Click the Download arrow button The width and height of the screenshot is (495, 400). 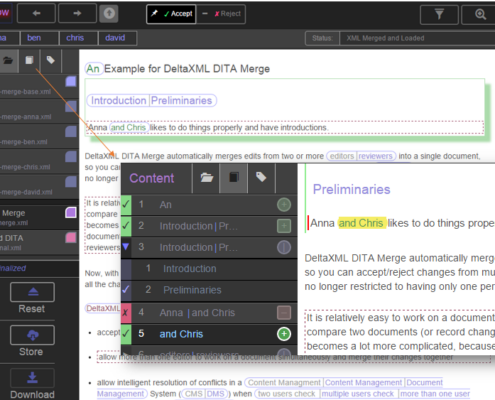coord(32,378)
